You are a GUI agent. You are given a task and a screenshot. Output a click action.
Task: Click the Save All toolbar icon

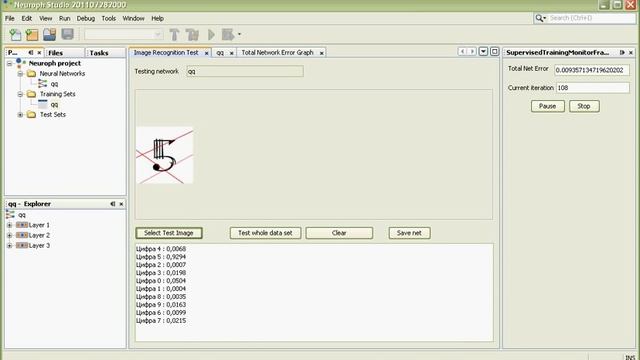[67, 34]
